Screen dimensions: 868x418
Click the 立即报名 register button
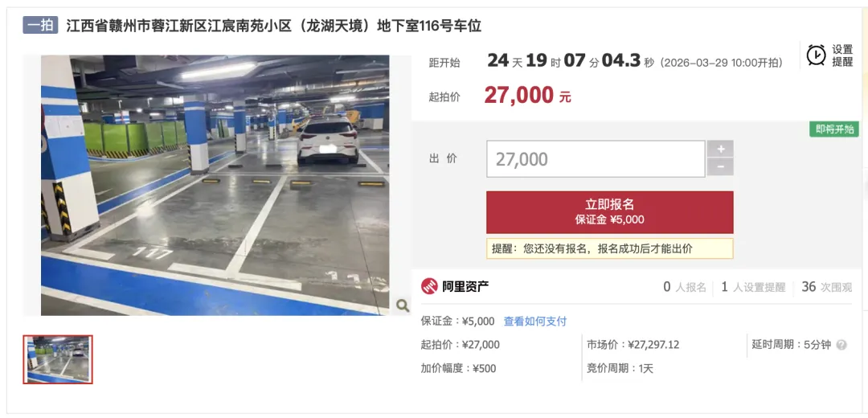(609, 212)
